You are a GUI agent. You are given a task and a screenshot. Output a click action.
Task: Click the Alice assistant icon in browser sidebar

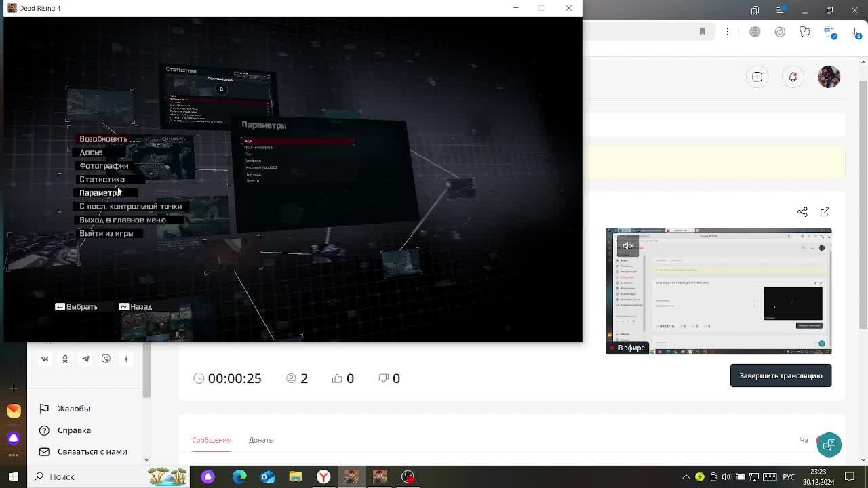pos(14,438)
